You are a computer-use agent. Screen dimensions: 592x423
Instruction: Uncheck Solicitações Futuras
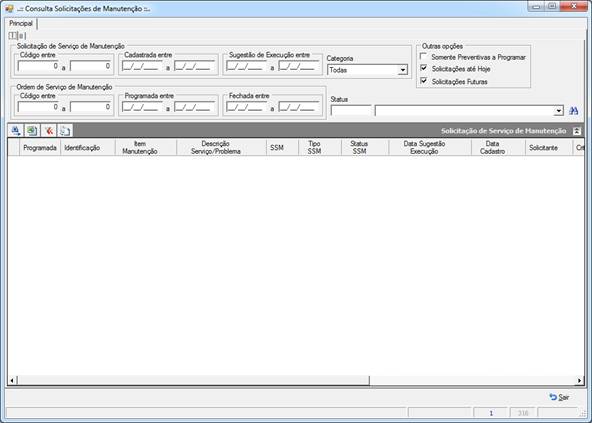(x=423, y=81)
